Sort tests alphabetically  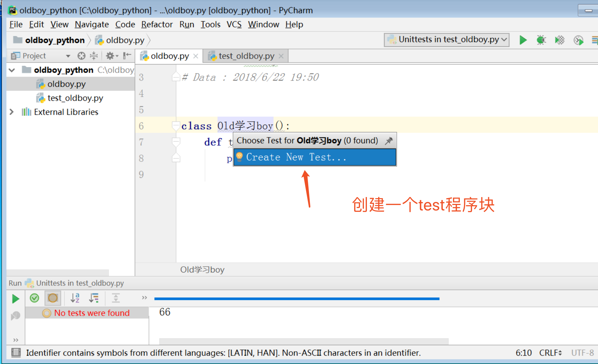click(75, 298)
